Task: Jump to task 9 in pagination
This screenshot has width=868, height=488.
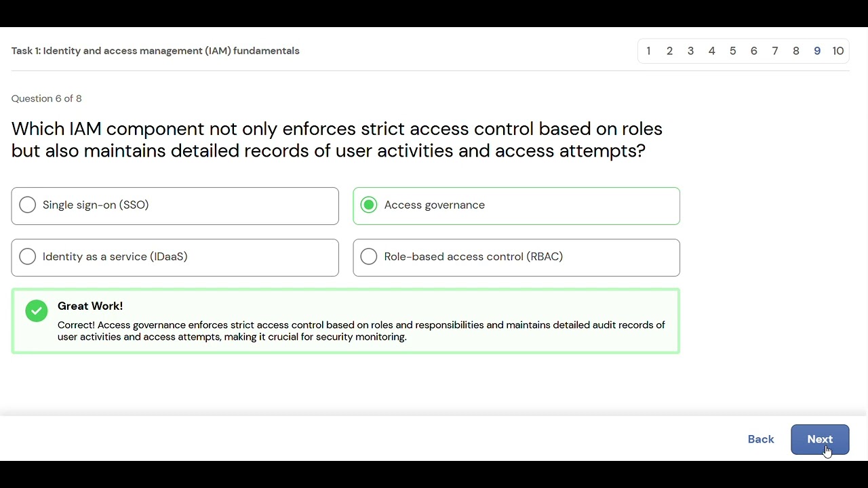Action: coord(816,51)
